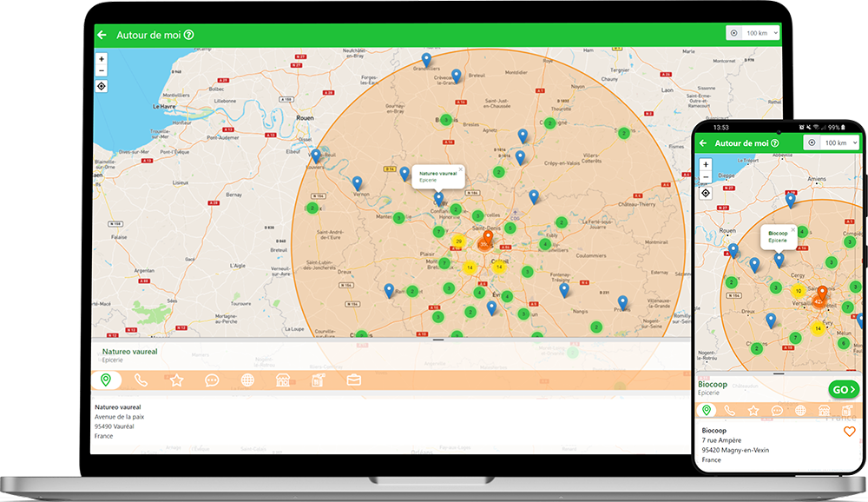The height and width of the screenshot is (502, 868).
Task: Recenter phone map with crosshair button
Action: (705, 193)
